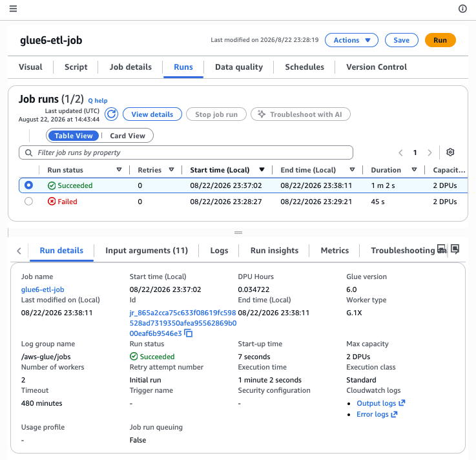476x460 pixels.
Task: Click start time 08/22/2026 23:28:27 cell
Action: (226, 202)
